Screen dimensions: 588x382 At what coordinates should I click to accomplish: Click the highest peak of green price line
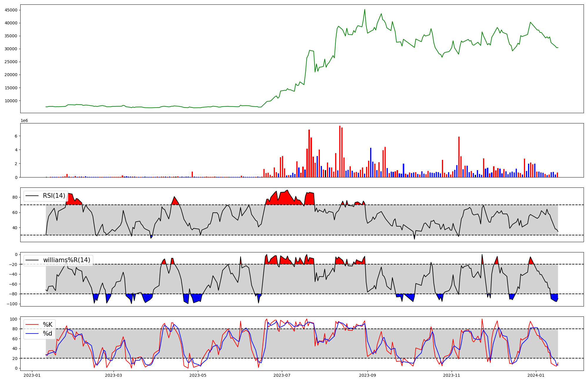(365, 9)
